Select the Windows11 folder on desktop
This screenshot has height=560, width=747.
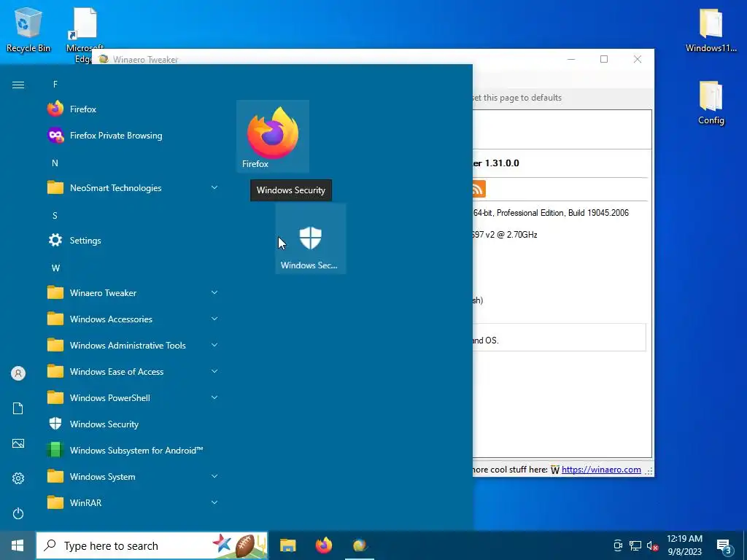coord(711,29)
